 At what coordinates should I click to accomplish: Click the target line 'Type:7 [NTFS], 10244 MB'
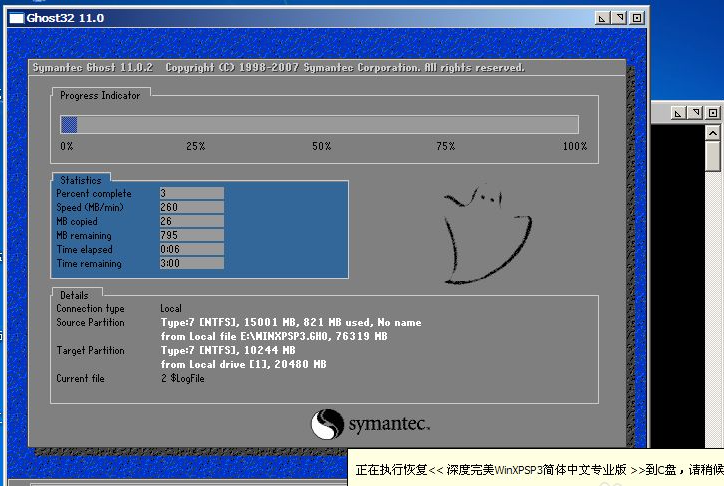(x=228, y=350)
